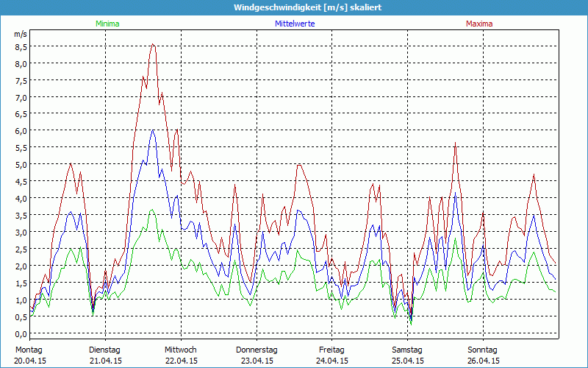The image size is (588, 368).
Task: Click the Freitag day label
Action: [331, 350]
